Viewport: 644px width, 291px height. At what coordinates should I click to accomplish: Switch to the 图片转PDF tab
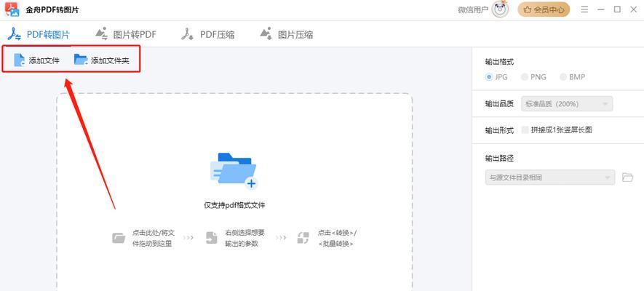[125, 34]
